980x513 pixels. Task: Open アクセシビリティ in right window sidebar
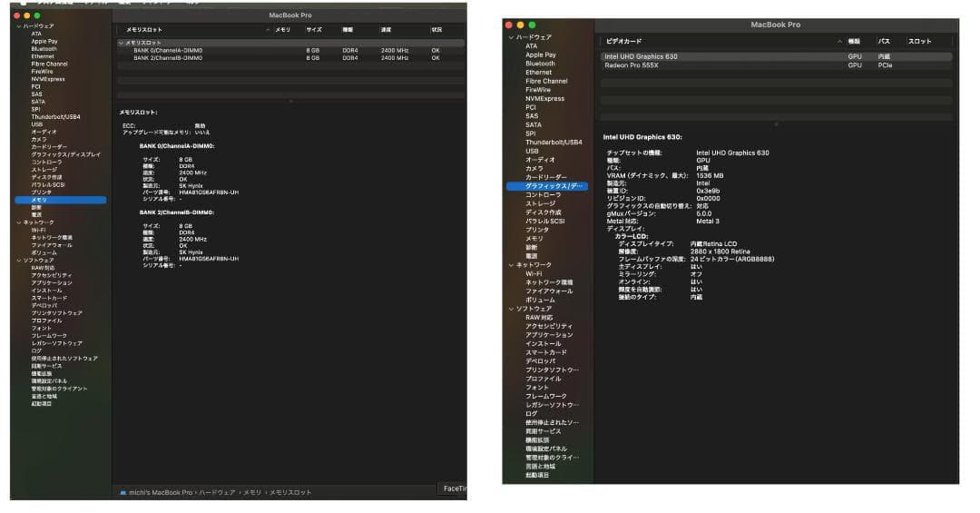(549, 327)
